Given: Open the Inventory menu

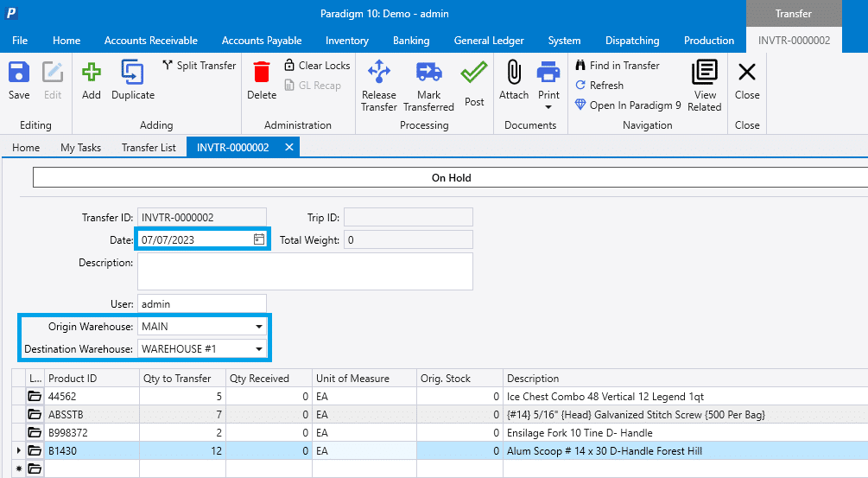Looking at the screenshot, I should pyautogui.click(x=347, y=41).
